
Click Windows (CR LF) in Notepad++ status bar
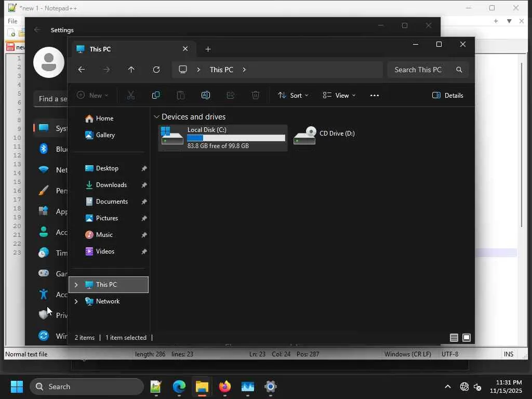[407, 354]
